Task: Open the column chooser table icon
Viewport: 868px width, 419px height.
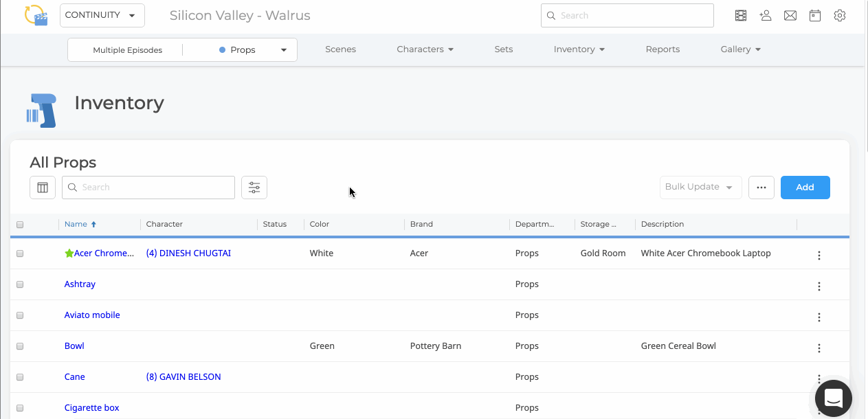Action: (43, 188)
